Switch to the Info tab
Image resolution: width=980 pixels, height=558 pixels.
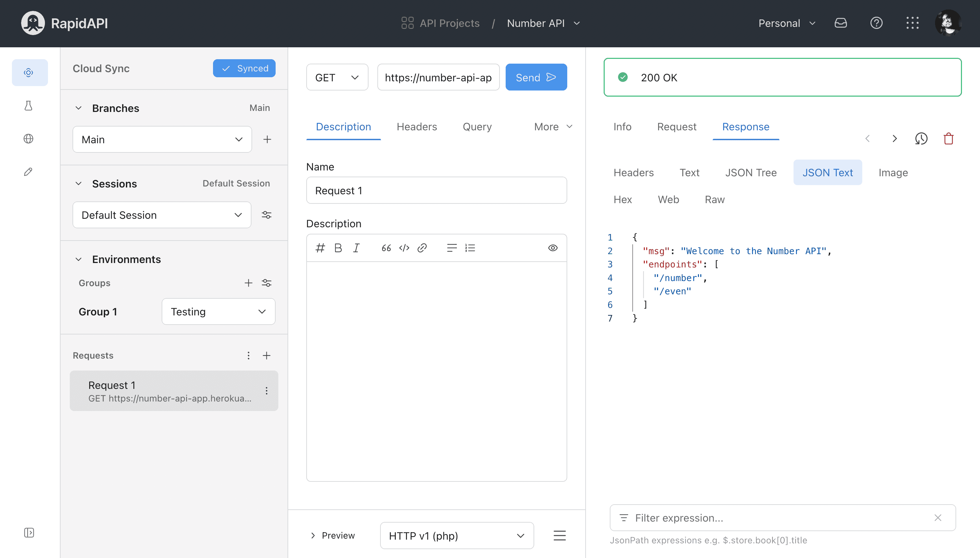pyautogui.click(x=622, y=127)
